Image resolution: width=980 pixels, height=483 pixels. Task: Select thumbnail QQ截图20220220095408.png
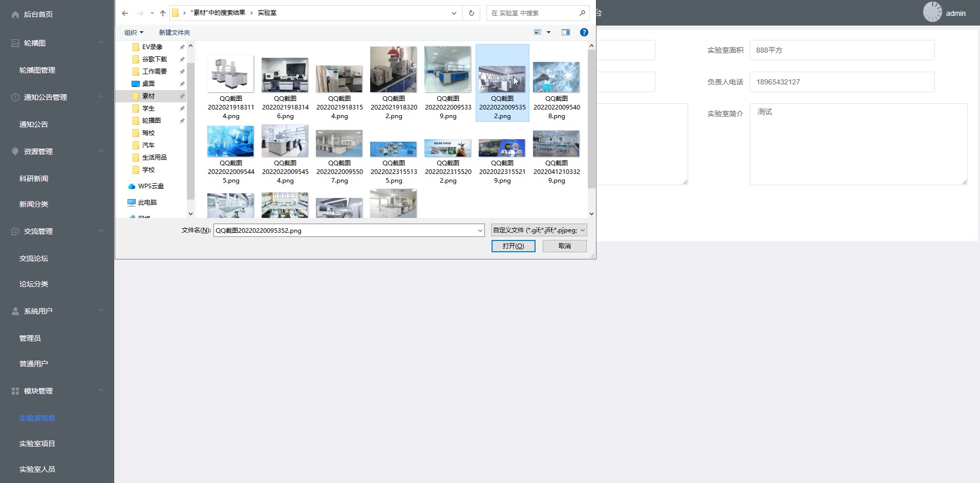coord(557,83)
